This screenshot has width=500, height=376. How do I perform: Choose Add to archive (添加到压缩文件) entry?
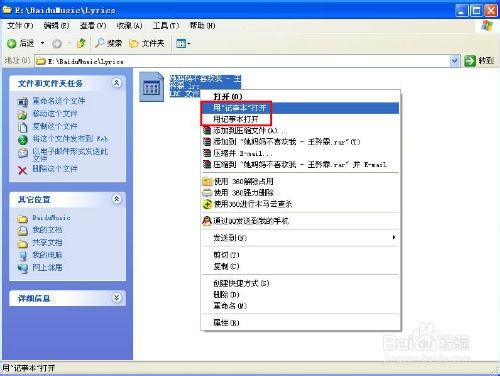click(300, 130)
